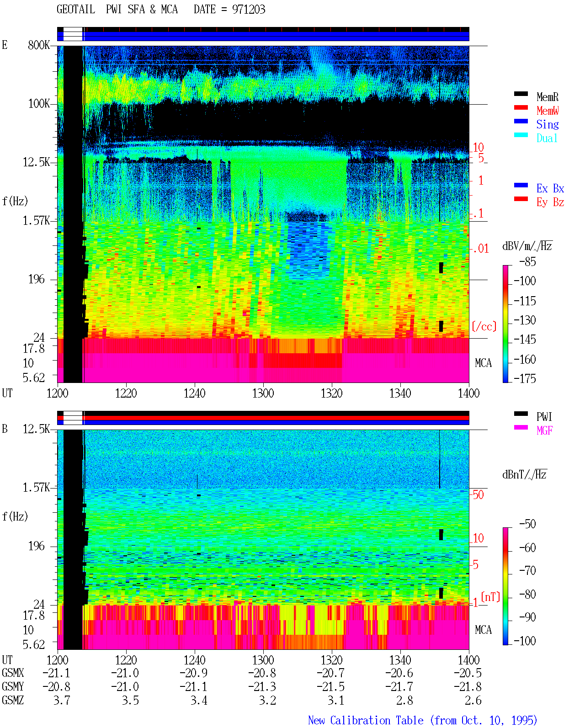Click the GSMX value -21.1

pos(56,673)
